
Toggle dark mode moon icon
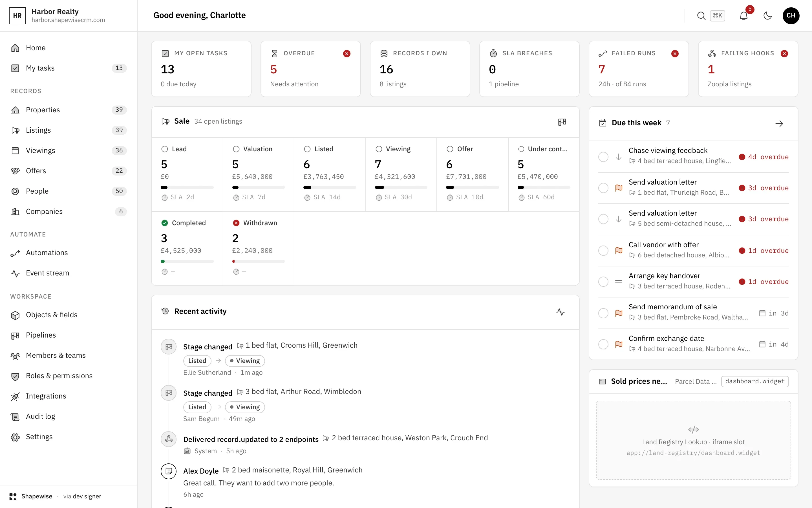click(x=767, y=16)
